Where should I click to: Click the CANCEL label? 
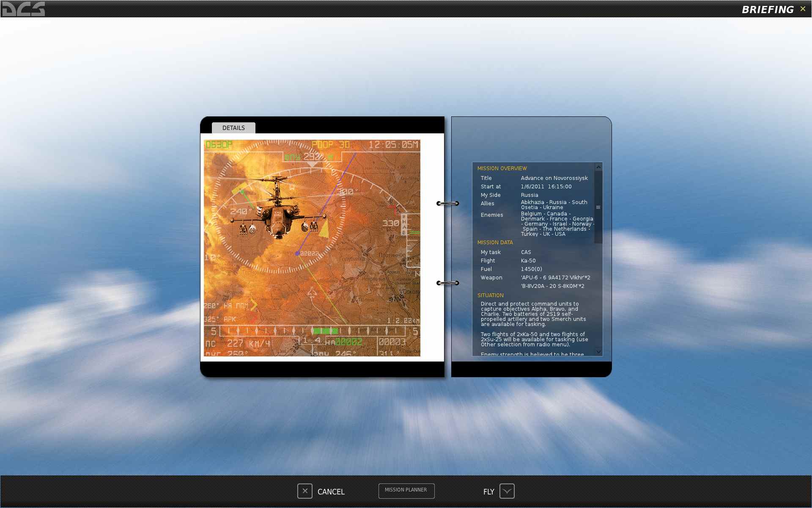click(x=331, y=492)
